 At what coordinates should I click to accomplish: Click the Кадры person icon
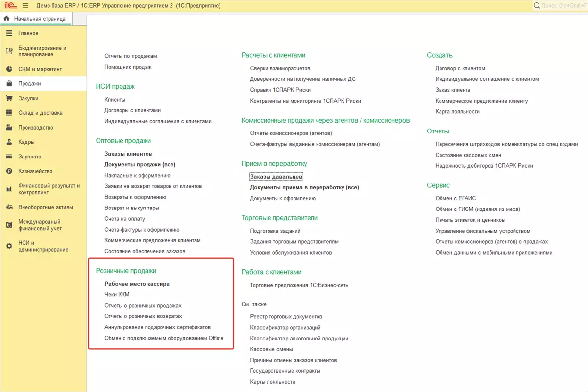tap(9, 142)
